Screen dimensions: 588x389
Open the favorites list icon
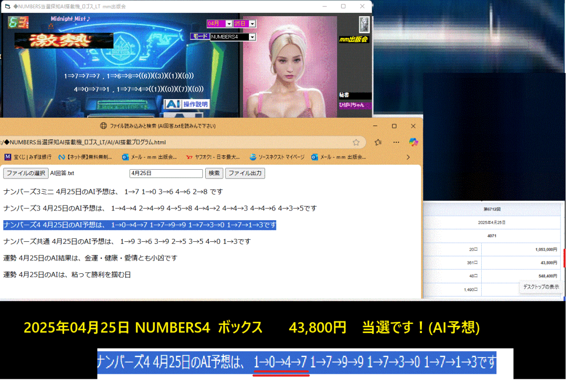tap(378, 142)
